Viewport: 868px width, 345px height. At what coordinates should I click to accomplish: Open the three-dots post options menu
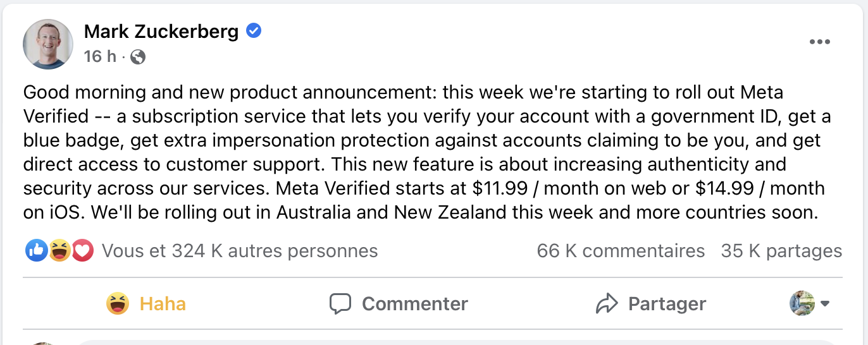[819, 42]
